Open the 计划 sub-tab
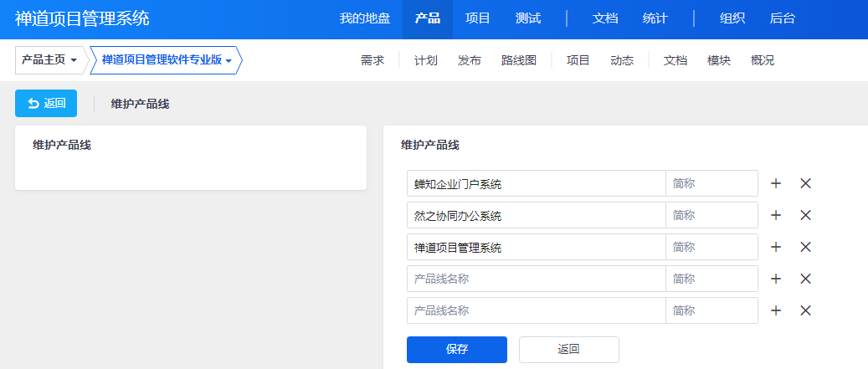This screenshot has width=868, height=369. click(426, 60)
